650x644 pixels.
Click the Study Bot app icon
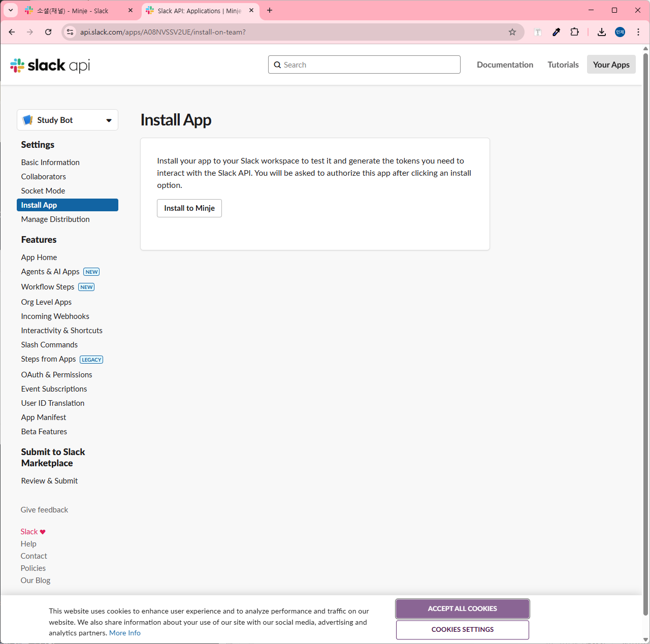[28, 120]
